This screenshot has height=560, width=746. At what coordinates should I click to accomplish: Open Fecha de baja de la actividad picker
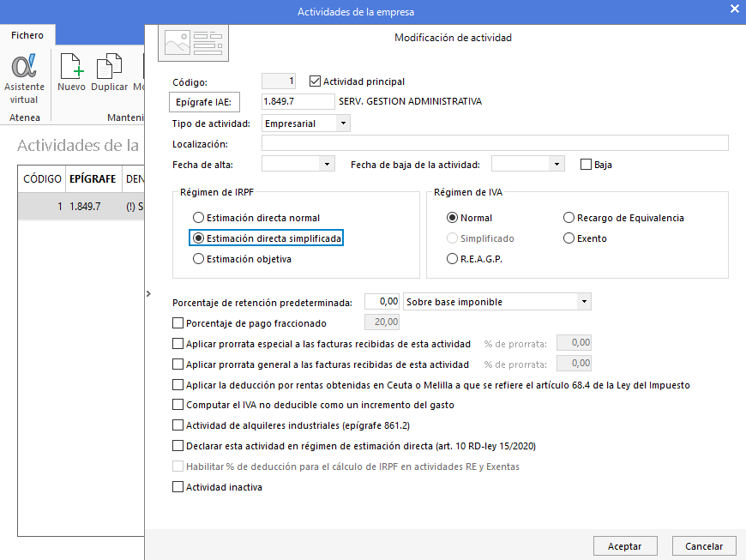click(x=556, y=164)
